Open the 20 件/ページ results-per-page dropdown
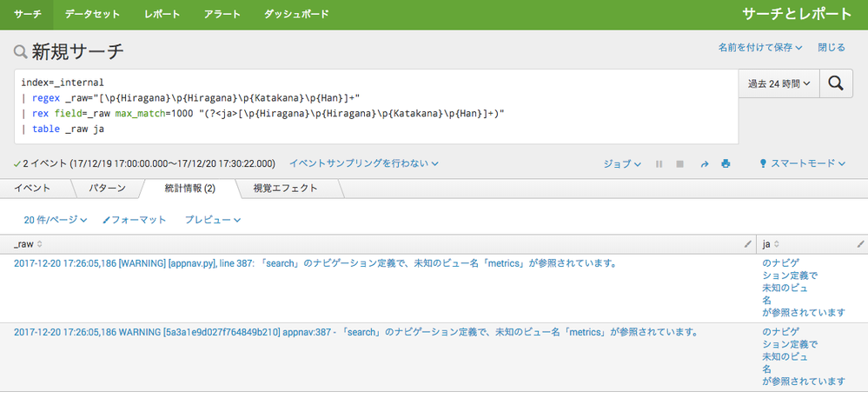 [x=56, y=220]
